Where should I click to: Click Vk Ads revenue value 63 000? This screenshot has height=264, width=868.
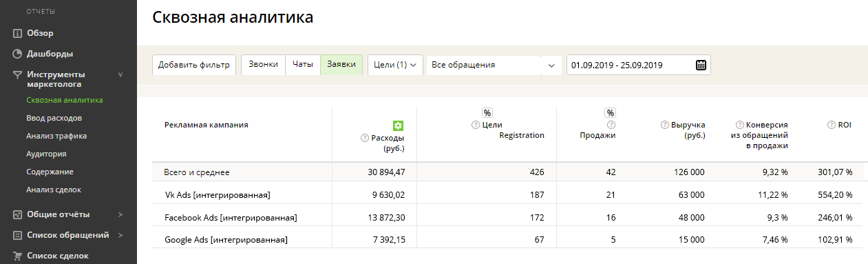(x=691, y=195)
